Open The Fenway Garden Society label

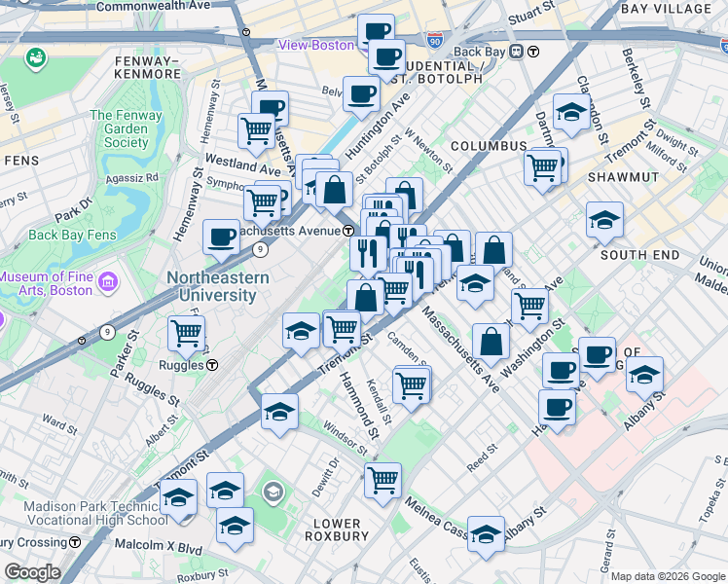click(x=126, y=128)
